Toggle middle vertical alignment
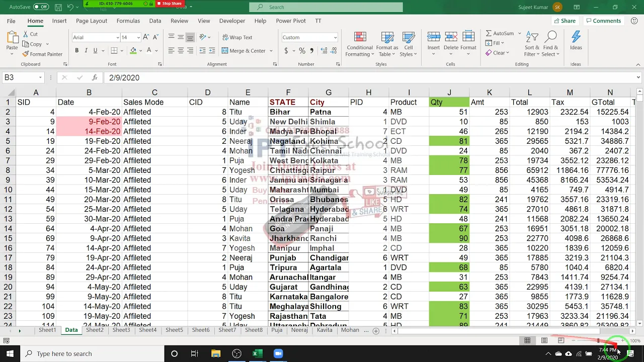This screenshot has height=362, width=644. [x=181, y=37]
